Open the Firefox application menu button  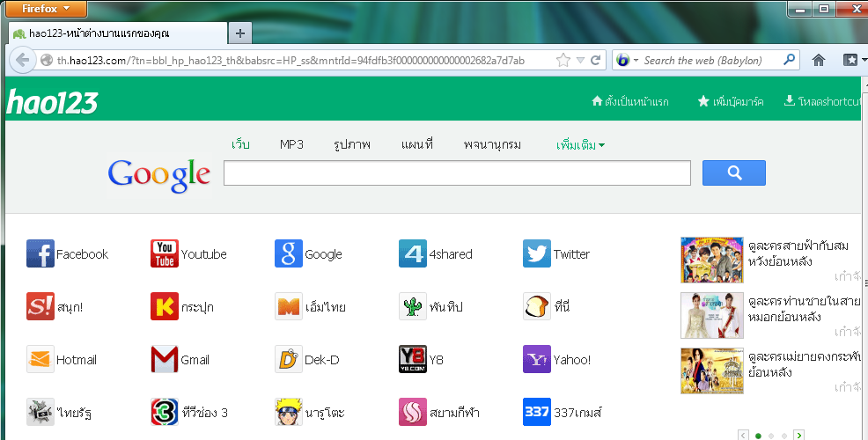[x=47, y=9]
